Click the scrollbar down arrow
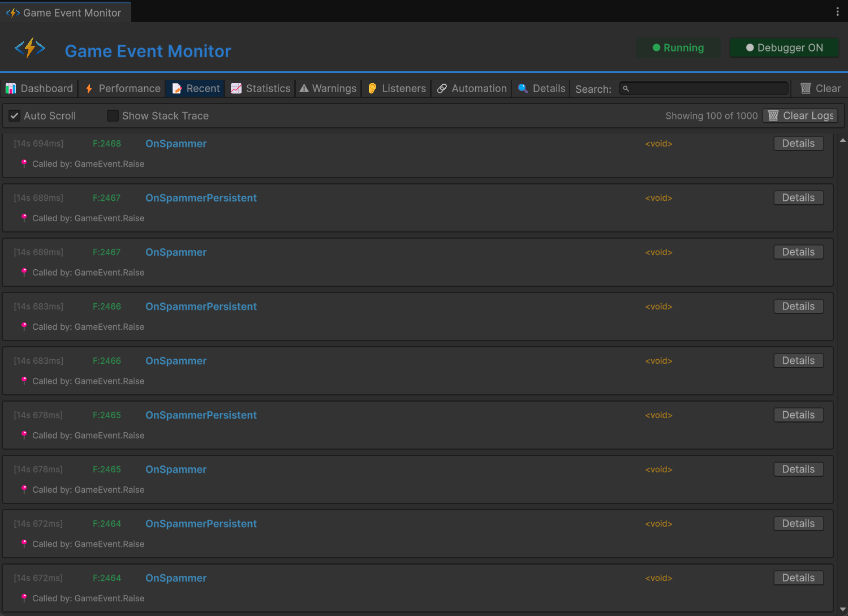Image resolution: width=848 pixels, height=616 pixels. 843,609
